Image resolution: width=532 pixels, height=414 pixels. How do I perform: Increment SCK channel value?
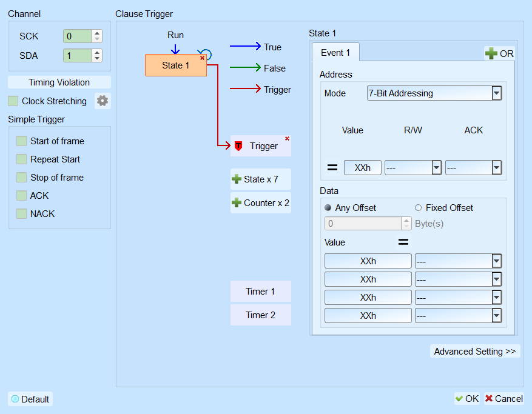(97, 33)
